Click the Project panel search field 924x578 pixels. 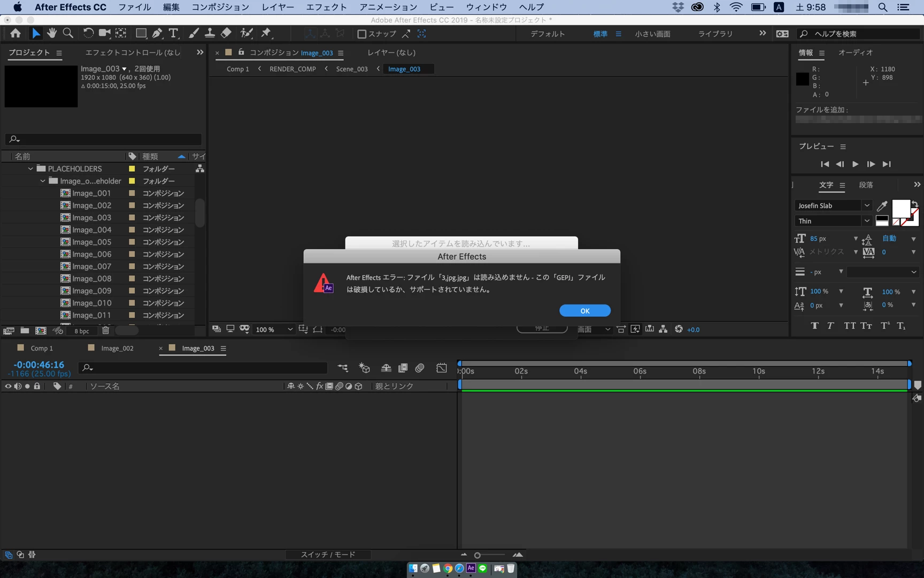(104, 139)
